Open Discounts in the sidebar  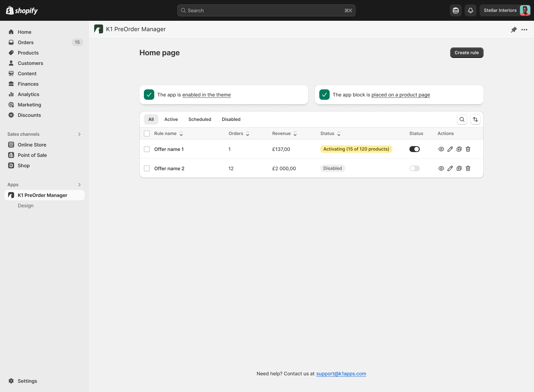29,115
